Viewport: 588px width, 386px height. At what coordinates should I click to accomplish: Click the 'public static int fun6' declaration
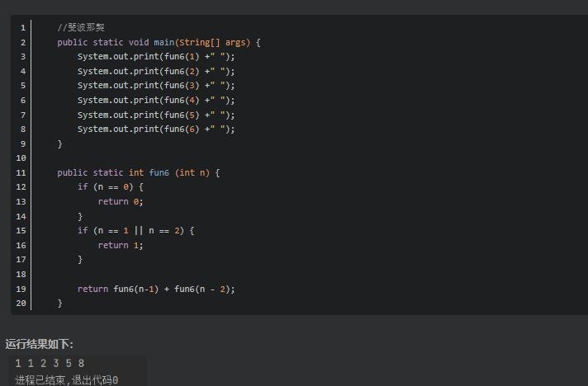pyautogui.click(x=139, y=172)
